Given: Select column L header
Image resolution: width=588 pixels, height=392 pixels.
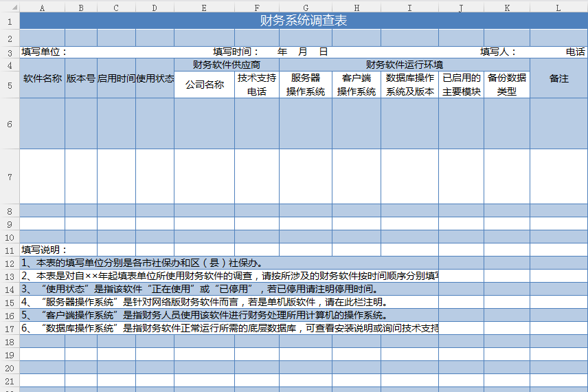Looking at the screenshot, I should point(558,8).
